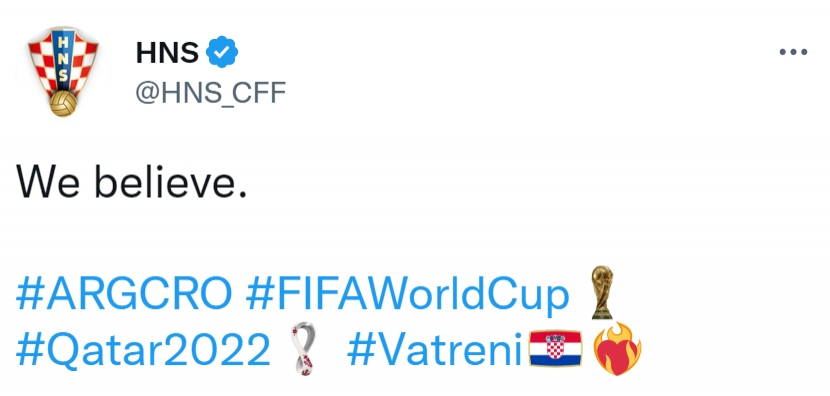
Task: Open the @HNS_CFF handle profile
Action: [x=211, y=93]
